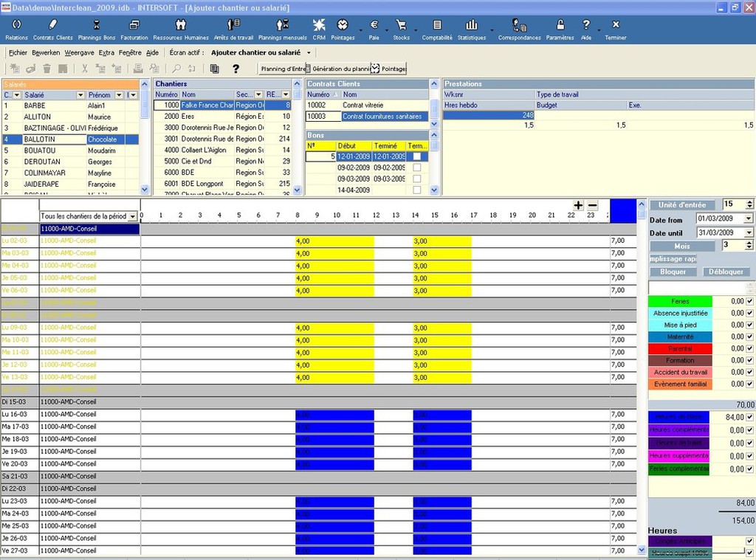Open the Stocks module
Image resolution: width=756 pixels, height=560 pixels.
tap(401, 29)
